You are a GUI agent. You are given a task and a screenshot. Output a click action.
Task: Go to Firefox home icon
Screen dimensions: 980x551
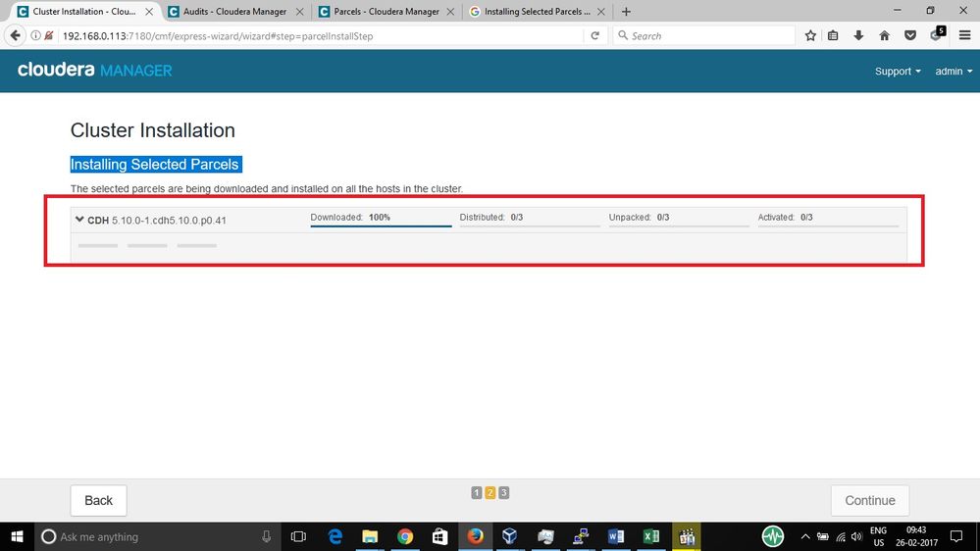tap(885, 35)
